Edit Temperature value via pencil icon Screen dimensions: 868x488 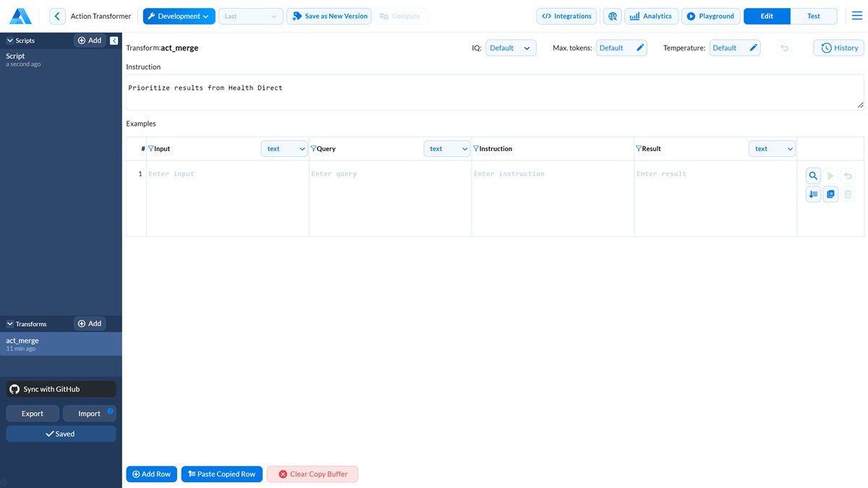(753, 48)
